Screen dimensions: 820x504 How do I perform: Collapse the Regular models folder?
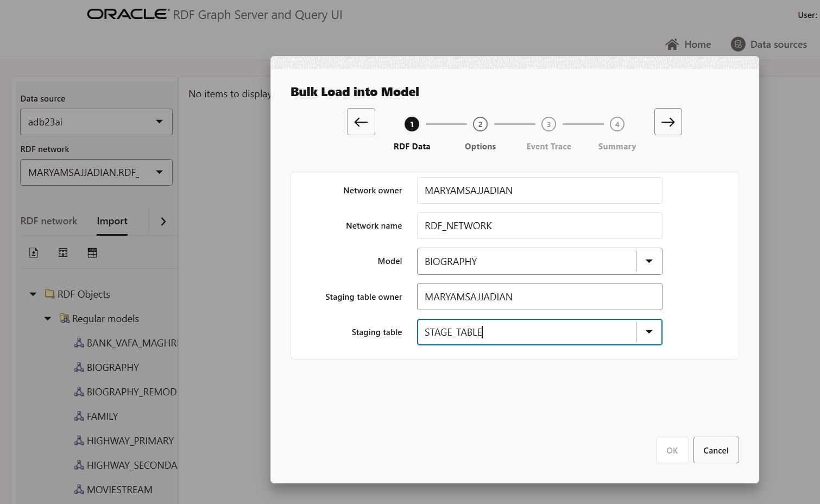click(x=48, y=319)
